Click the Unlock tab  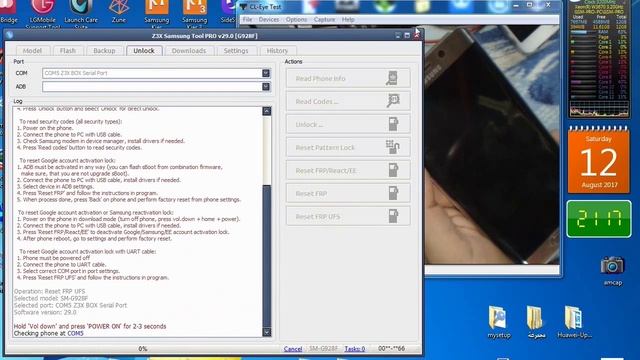pyautogui.click(x=144, y=51)
